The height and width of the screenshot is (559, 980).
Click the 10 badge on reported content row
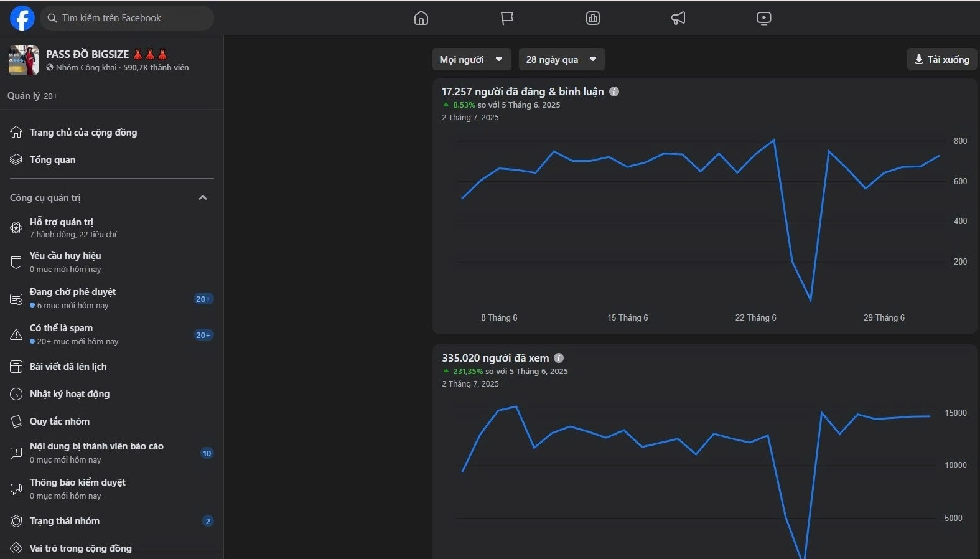click(207, 453)
